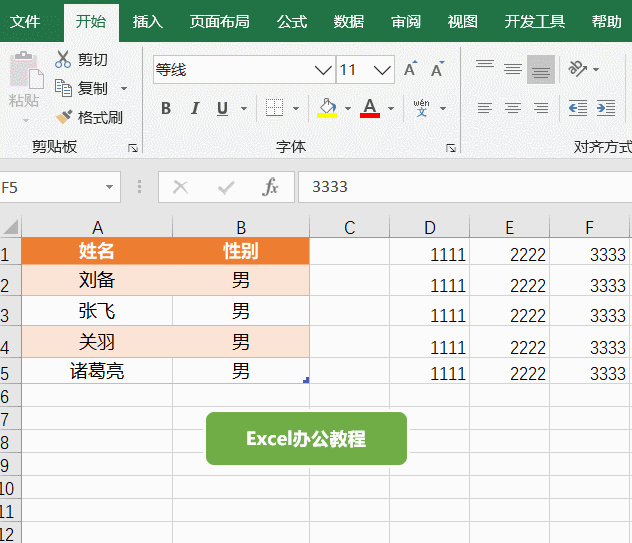This screenshot has width=632, height=543.
Task: Open the 公式 ribbon tab
Action: pos(292,21)
